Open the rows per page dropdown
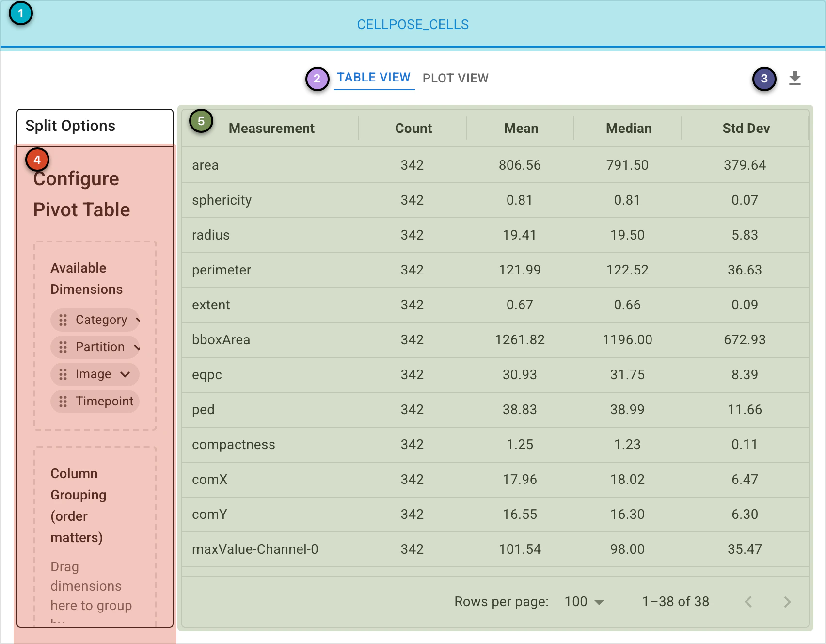Screen dimensions: 826x644 point(584,602)
